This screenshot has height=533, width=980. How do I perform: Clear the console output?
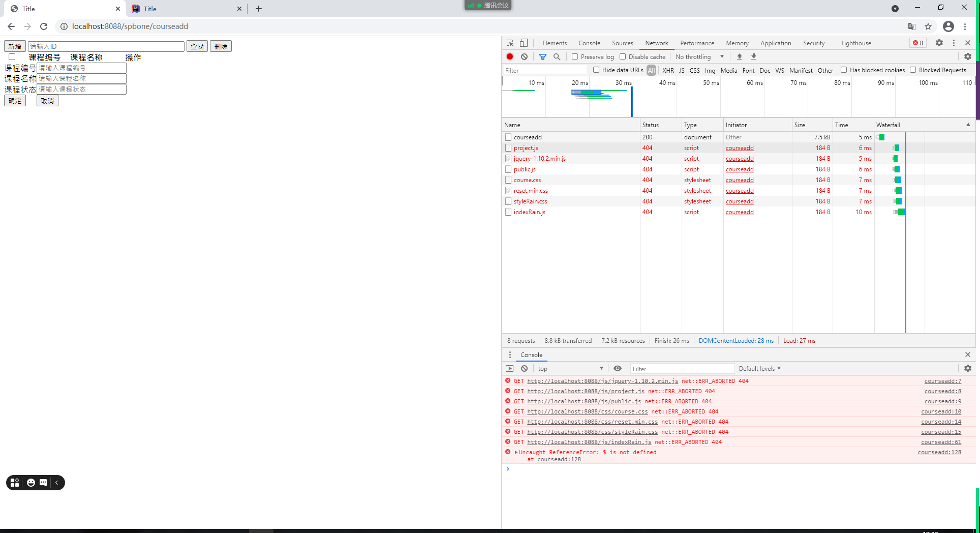[524, 368]
